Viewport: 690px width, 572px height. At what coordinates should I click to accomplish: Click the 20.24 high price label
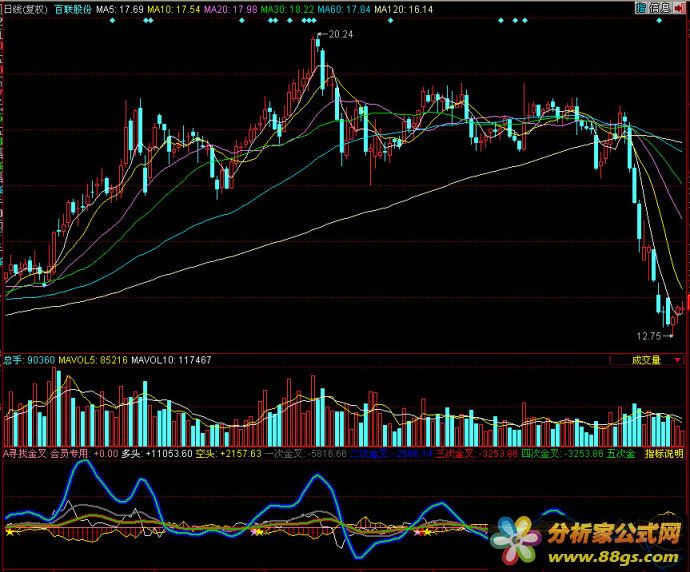click(x=341, y=34)
